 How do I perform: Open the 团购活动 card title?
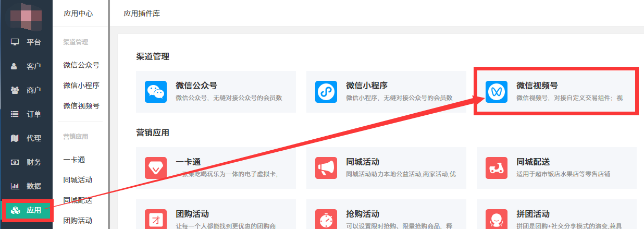pos(192,214)
